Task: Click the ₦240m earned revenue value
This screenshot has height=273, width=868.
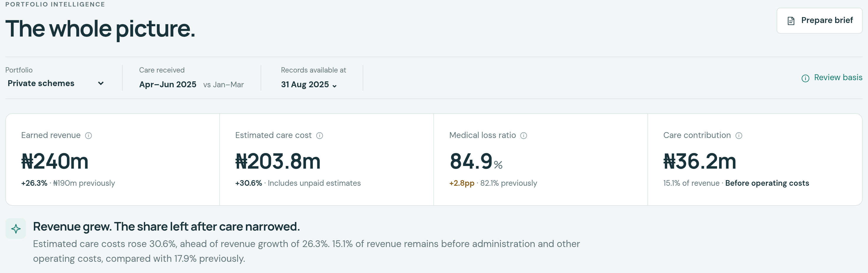Action: pos(55,161)
